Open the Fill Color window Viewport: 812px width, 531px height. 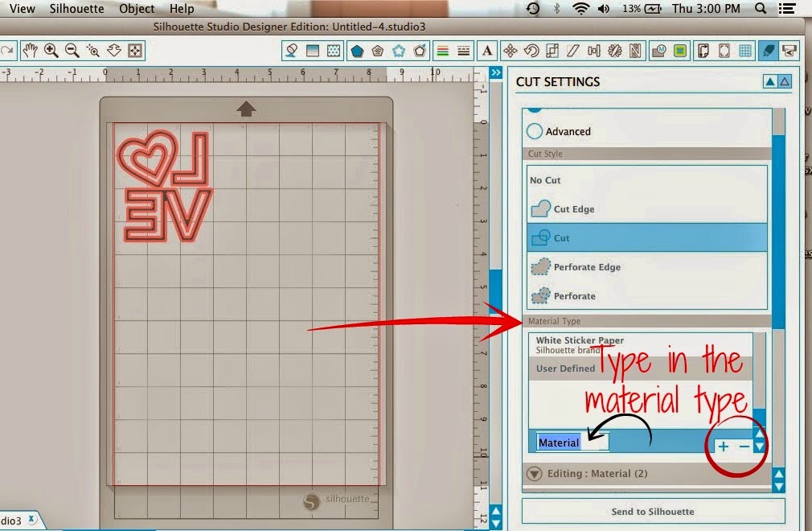(x=293, y=51)
